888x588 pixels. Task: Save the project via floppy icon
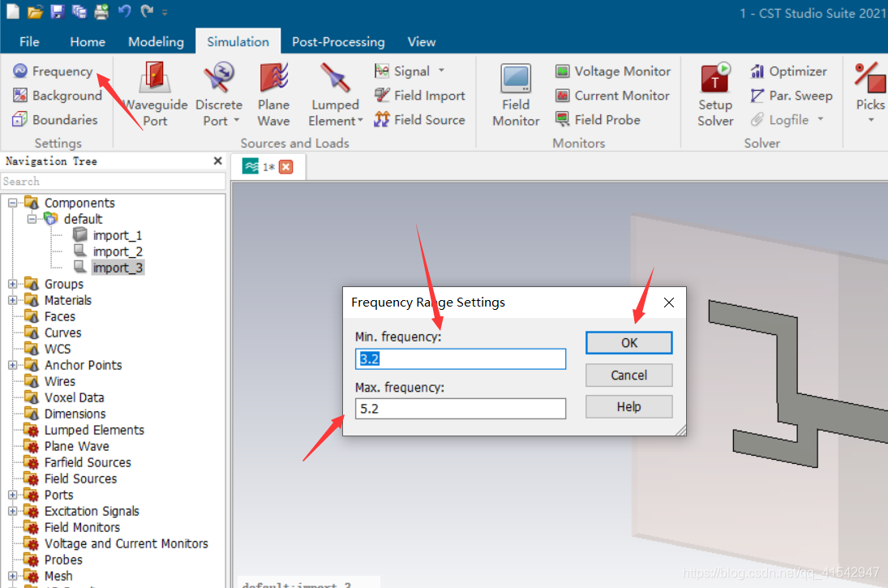click(x=58, y=11)
